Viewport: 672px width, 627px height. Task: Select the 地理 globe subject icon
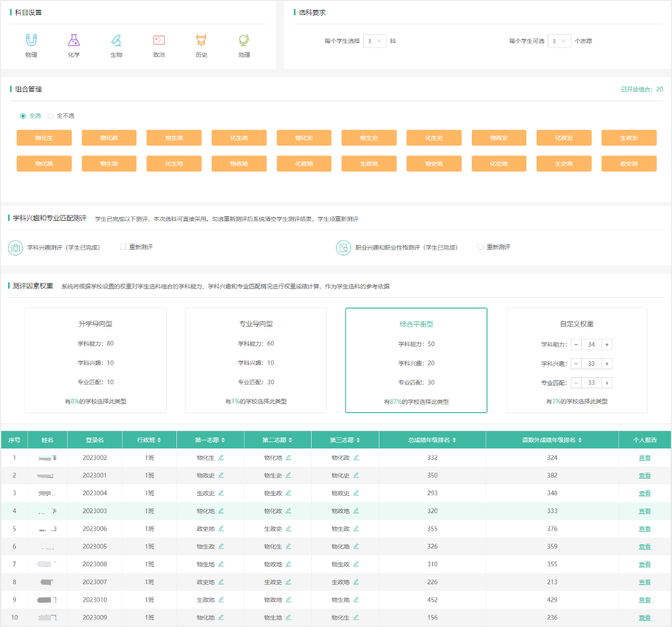point(244,40)
